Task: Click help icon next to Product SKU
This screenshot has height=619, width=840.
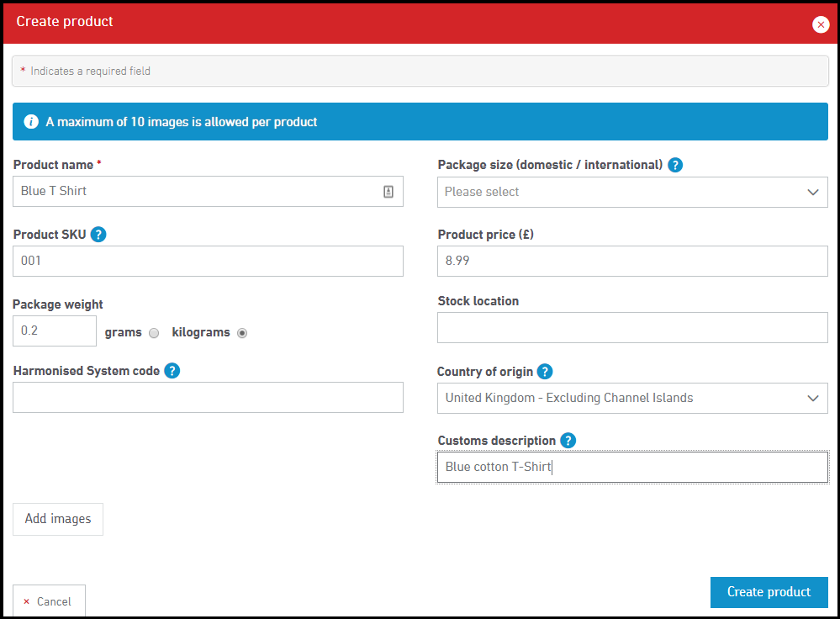Action: tap(98, 235)
